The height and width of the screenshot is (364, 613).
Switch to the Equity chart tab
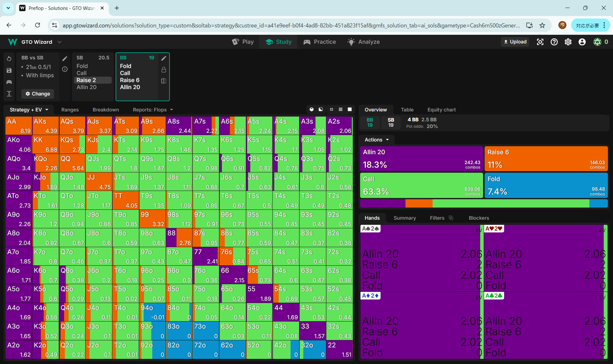(441, 110)
